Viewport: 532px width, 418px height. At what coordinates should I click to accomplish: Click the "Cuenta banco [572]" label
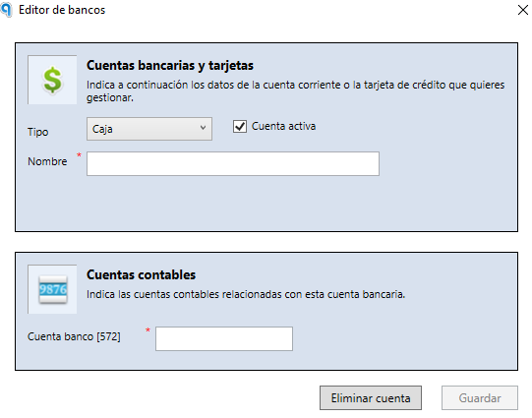click(74, 336)
